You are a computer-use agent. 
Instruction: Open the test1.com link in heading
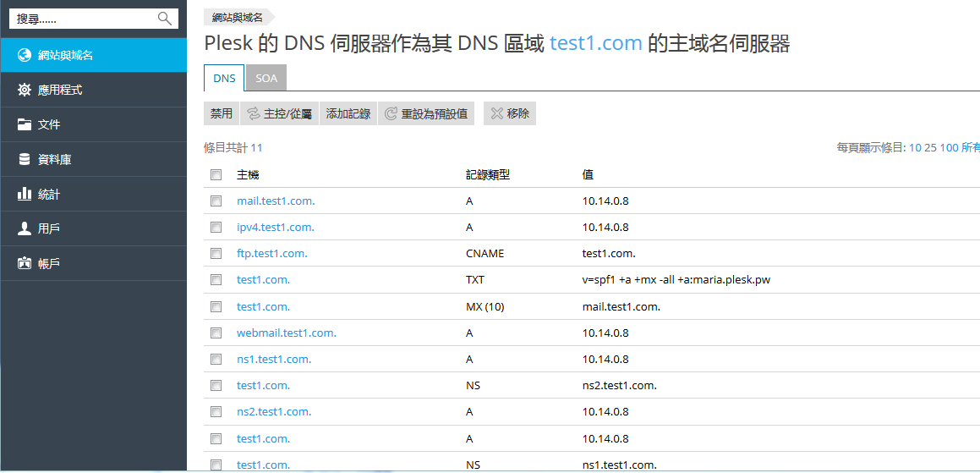(595, 44)
